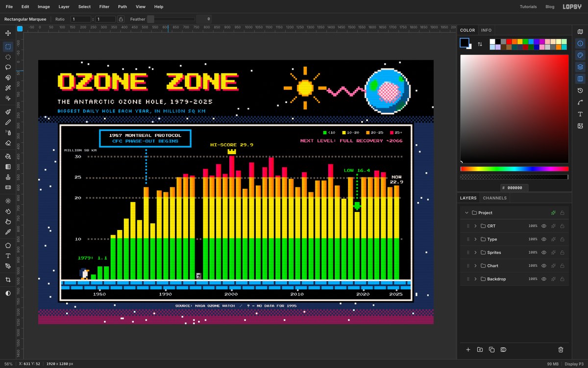Lock the Project group
This screenshot has width=588, height=368.
click(x=562, y=212)
